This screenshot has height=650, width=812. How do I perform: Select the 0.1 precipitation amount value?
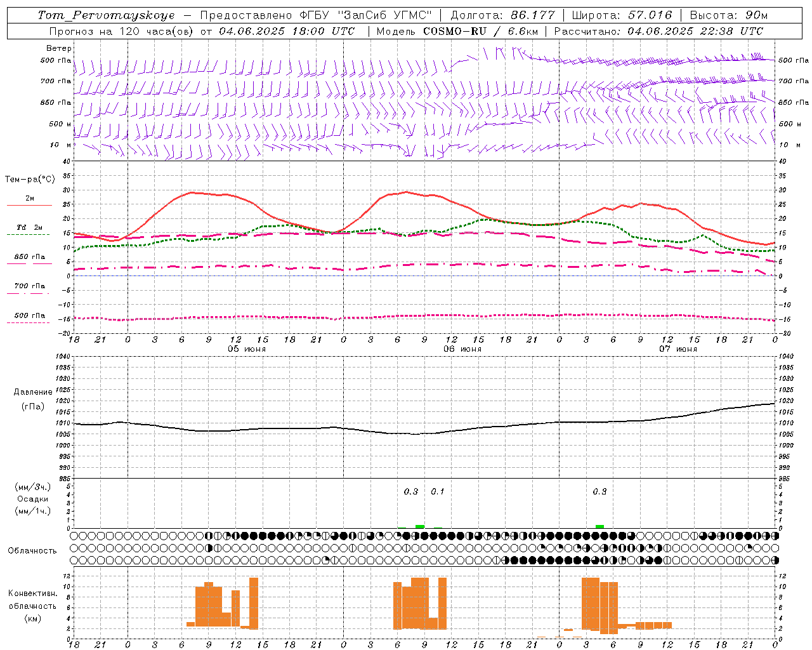tap(438, 491)
